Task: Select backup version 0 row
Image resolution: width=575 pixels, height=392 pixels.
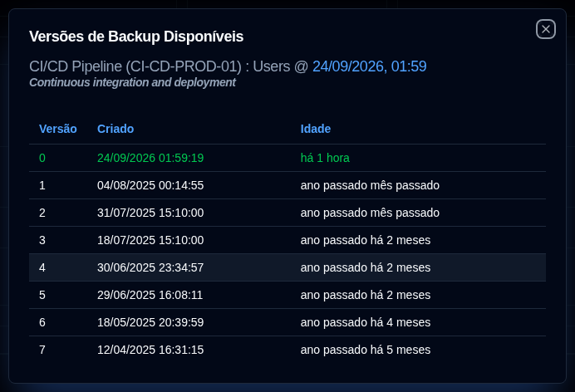Action: [287, 158]
